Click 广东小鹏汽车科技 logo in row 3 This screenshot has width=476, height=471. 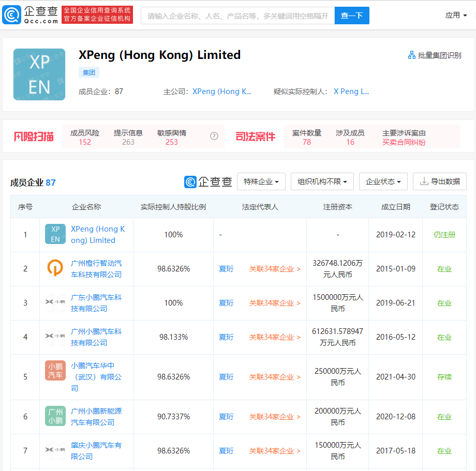coord(55,302)
